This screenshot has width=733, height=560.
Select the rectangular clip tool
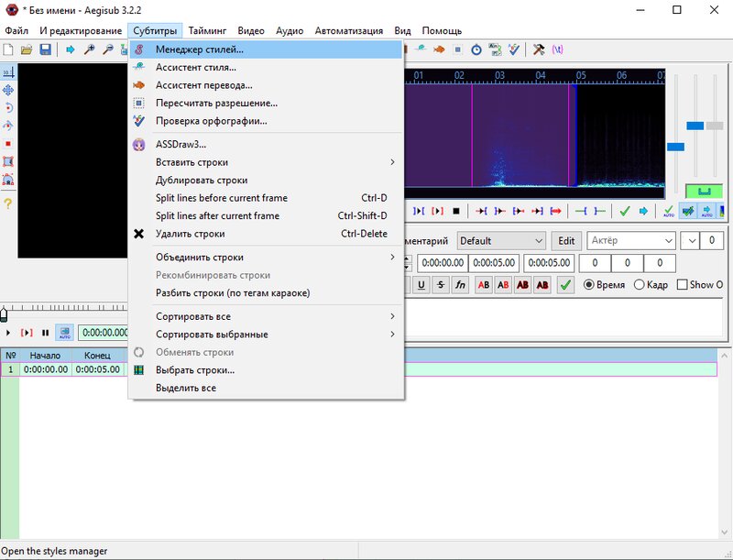(x=8, y=161)
